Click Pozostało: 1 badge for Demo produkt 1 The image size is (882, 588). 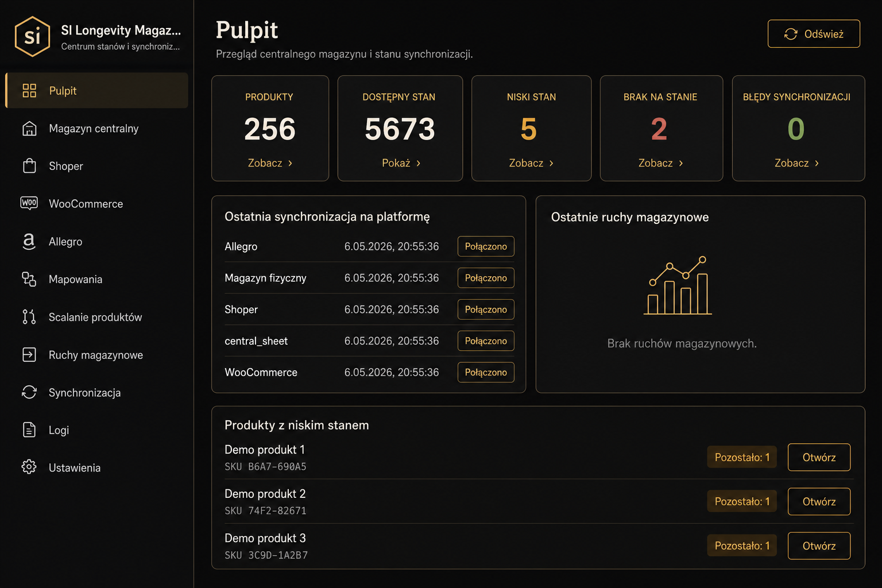(742, 457)
